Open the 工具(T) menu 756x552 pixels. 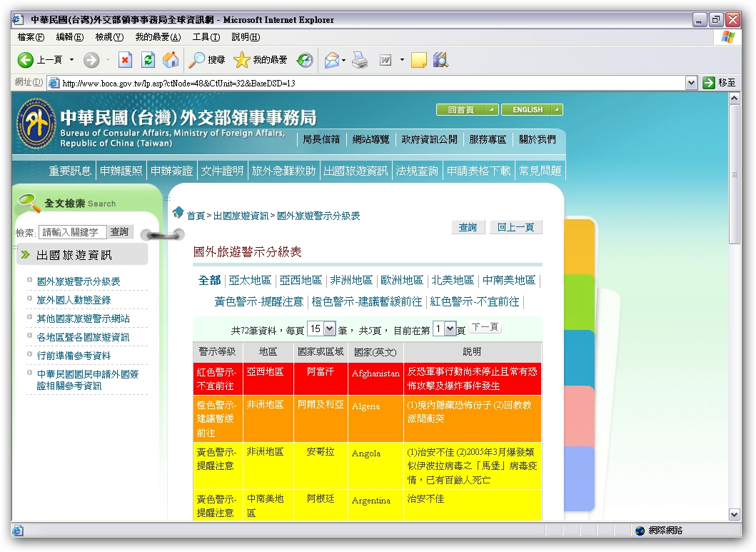click(206, 37)
